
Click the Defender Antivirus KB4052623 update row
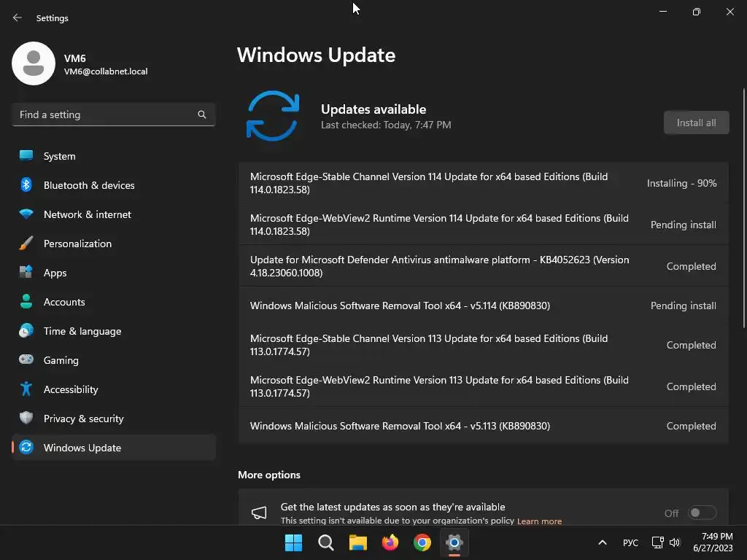pos(484,265)
